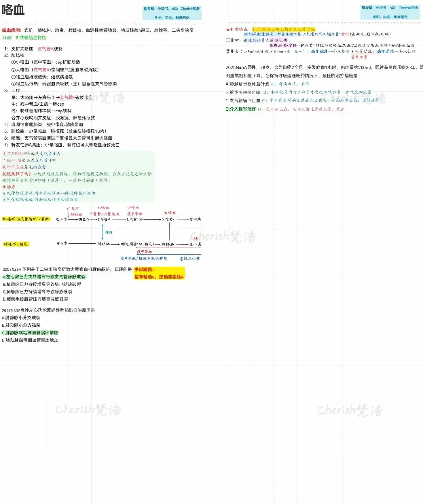
Task: Click highlighted option 'D.介入栓塞治疗'
Action: [241, 109]
